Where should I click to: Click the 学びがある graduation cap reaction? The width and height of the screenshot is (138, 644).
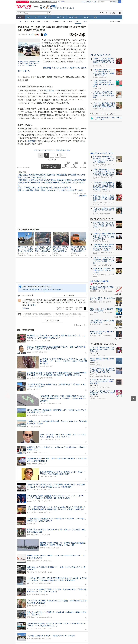pyautogui.click(x=66, y=166)
